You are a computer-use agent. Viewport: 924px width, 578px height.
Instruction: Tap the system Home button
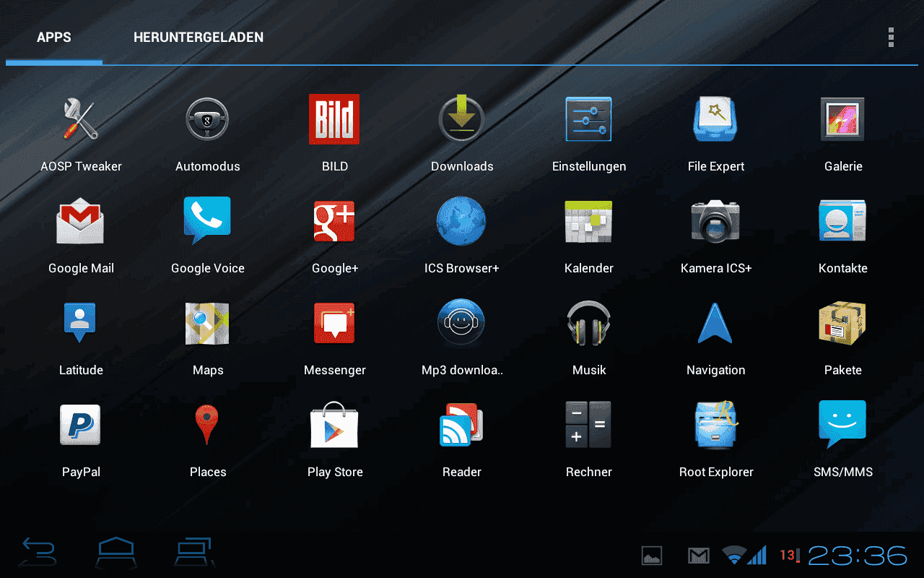(x=117, y=553)
